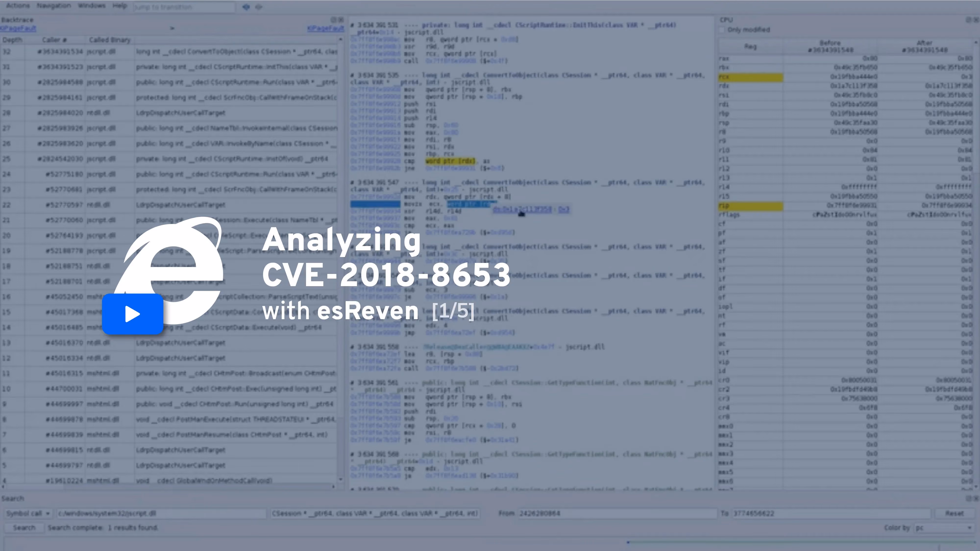Click the selected blue instruction address in trace
This screenshot has height=551, width=980.
point(375,204)
